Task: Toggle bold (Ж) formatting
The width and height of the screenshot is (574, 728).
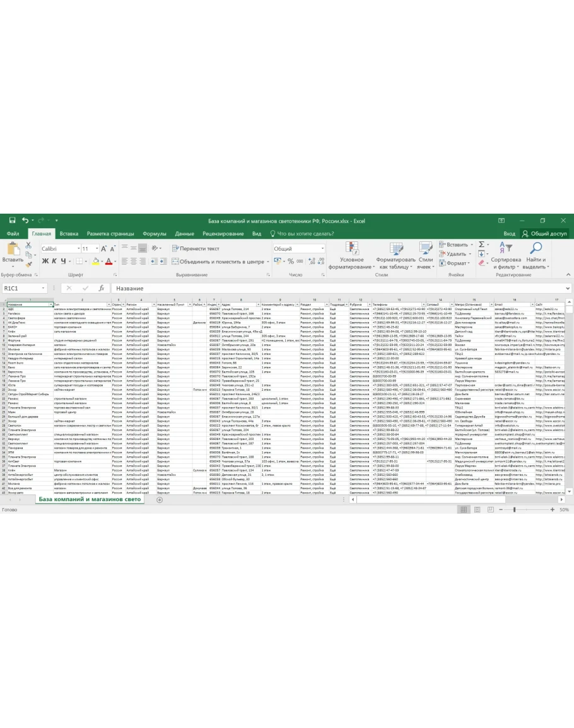Action: 45,262
